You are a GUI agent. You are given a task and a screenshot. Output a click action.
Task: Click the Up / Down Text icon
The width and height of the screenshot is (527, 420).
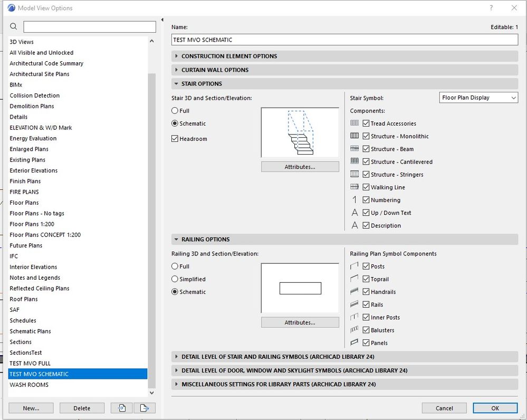tap(354, 213)
